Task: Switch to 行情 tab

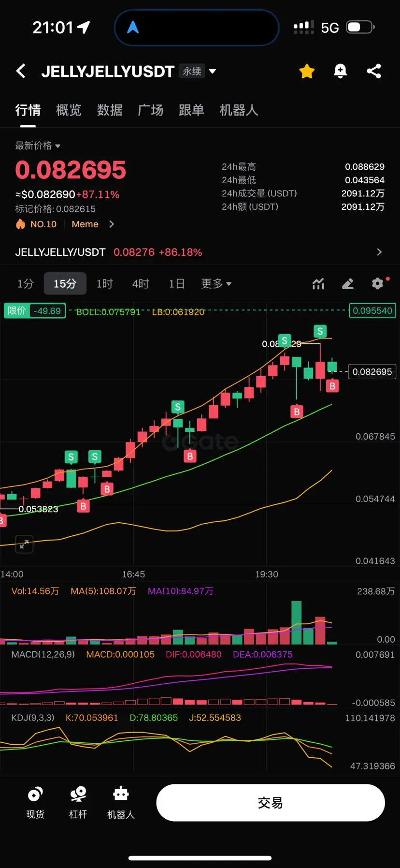Action: point(28,110)
